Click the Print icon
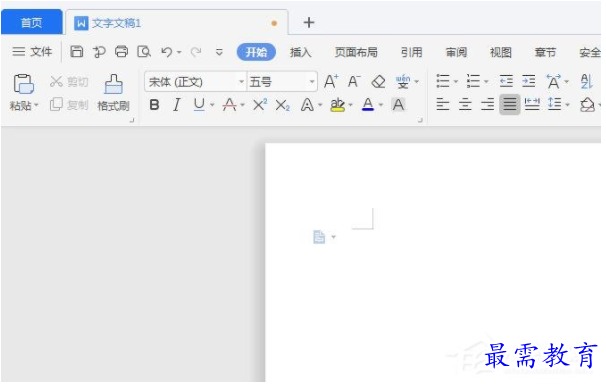 point(122,51)
